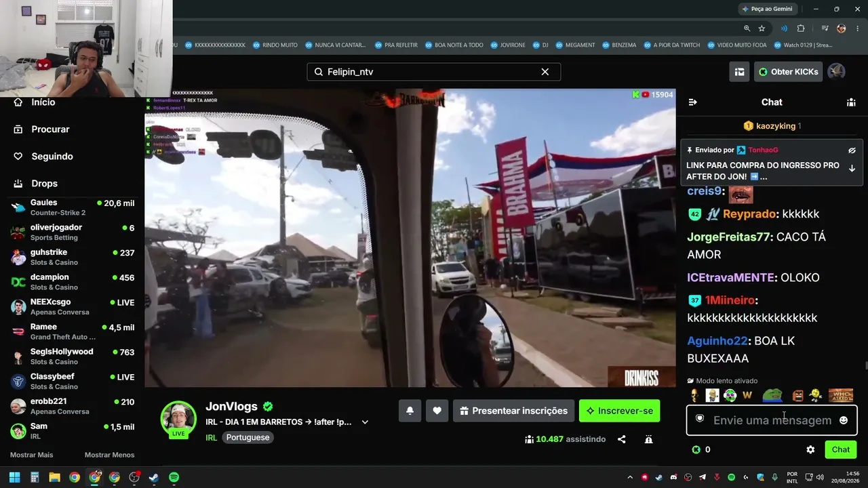
Task: Show hidden system tray icons
Action: (x=630, y=477)
